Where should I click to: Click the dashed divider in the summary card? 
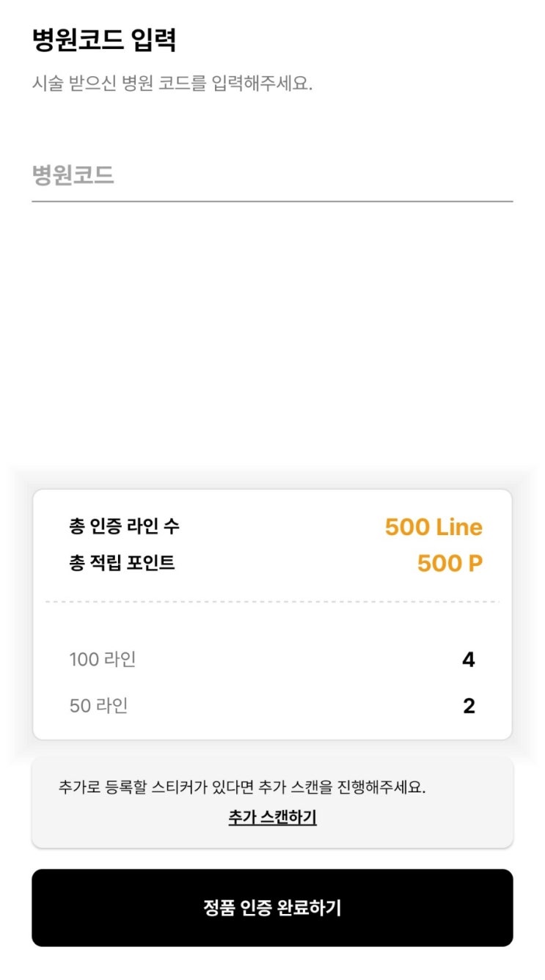pos(272,602)
